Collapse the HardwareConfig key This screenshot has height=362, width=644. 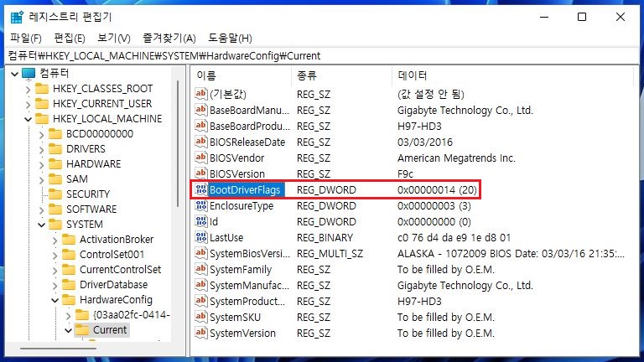[x=55, y=301]
